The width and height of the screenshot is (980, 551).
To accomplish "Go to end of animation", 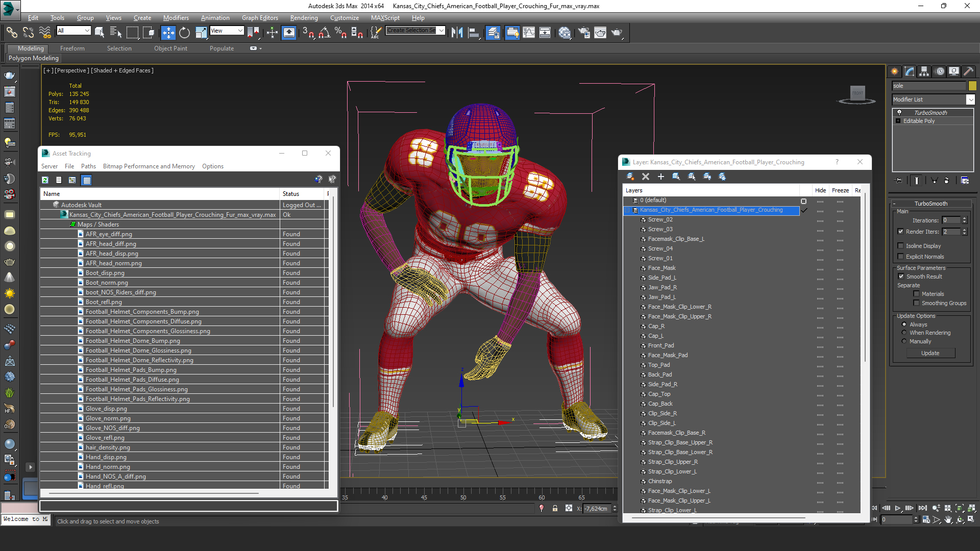I will tap(922, 508).
